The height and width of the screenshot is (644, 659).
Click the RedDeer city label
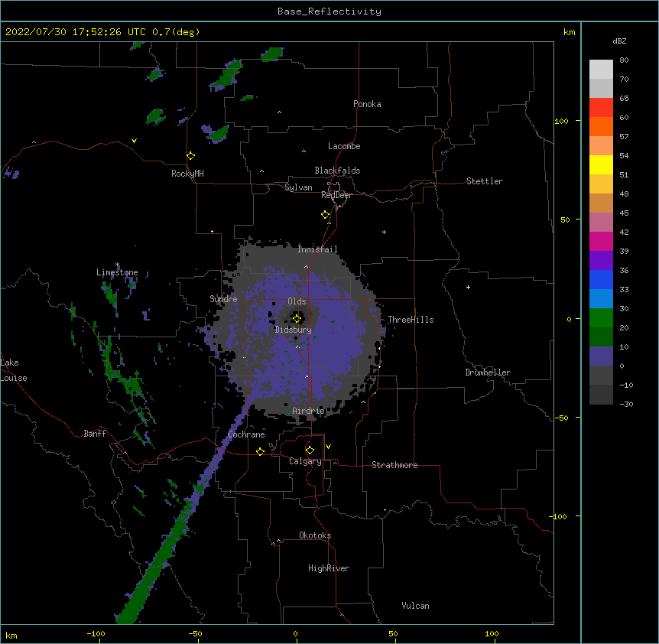[336, 195]
